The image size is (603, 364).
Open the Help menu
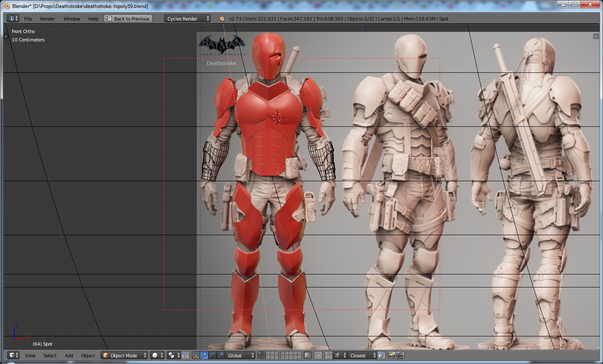(93, 19)
